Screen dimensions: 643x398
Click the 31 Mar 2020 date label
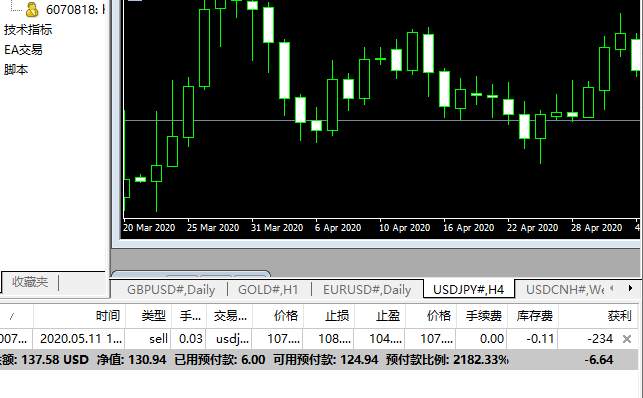[277, 227]
